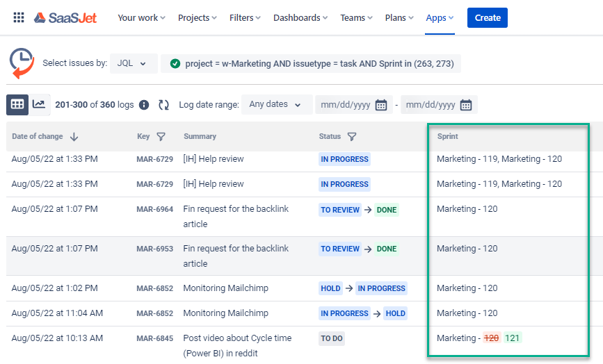The image size is (603, 364).
Task: Filter by Status column
Action: [351, 137]
